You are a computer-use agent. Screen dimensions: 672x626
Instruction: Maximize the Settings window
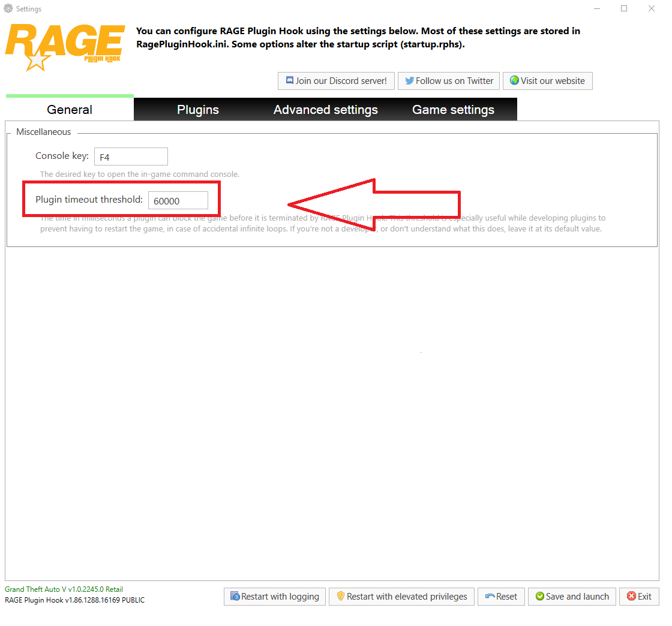click(x=624, y=8)
